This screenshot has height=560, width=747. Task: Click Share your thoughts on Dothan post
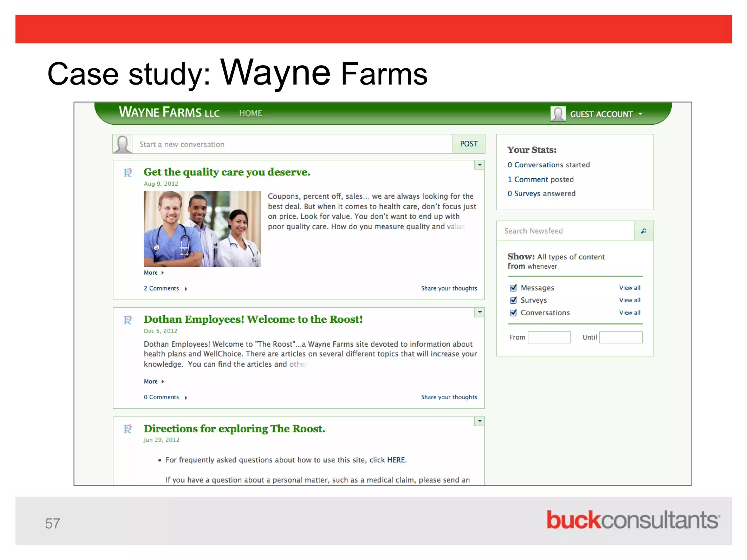449,397
